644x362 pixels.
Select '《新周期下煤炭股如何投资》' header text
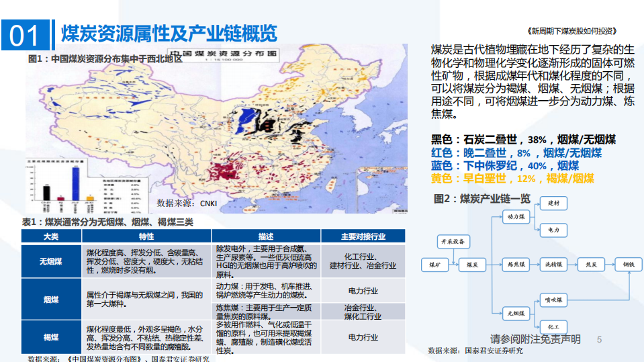(x=572, y=31)
